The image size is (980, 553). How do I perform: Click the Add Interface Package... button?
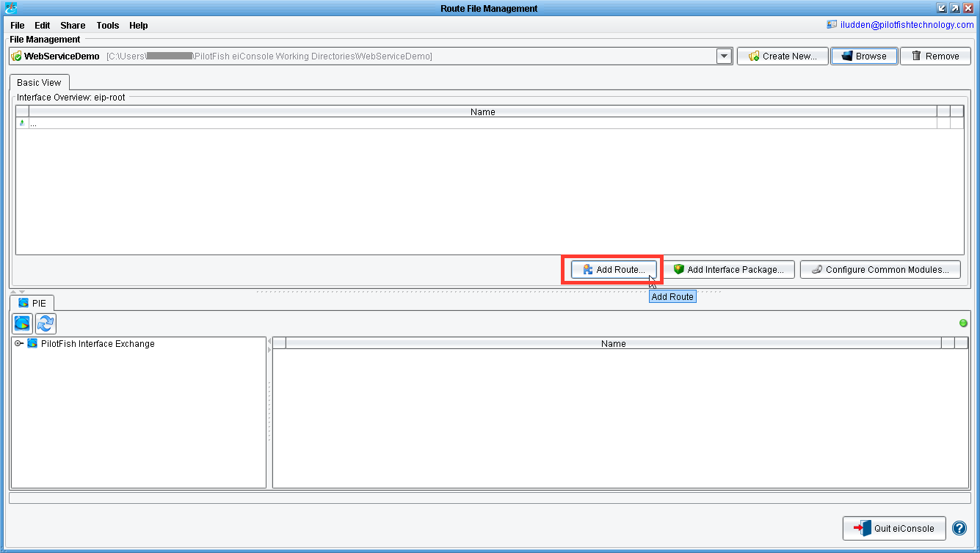(x=729, y=269)
